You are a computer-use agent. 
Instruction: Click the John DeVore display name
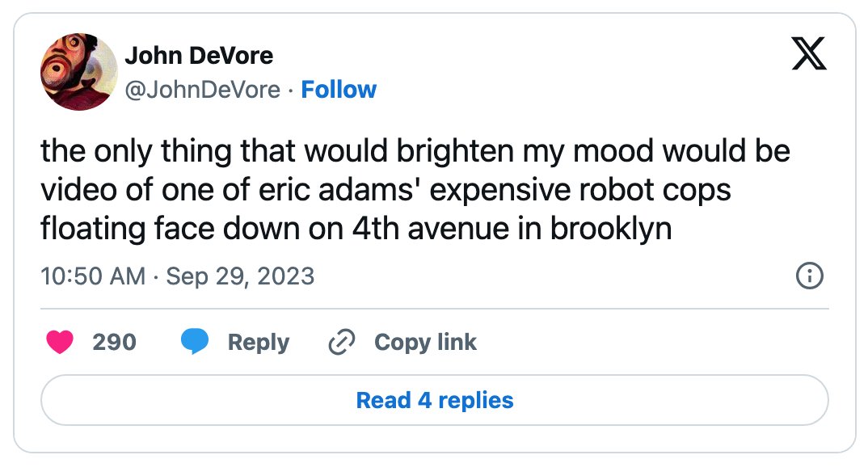[x=199, y=55]
